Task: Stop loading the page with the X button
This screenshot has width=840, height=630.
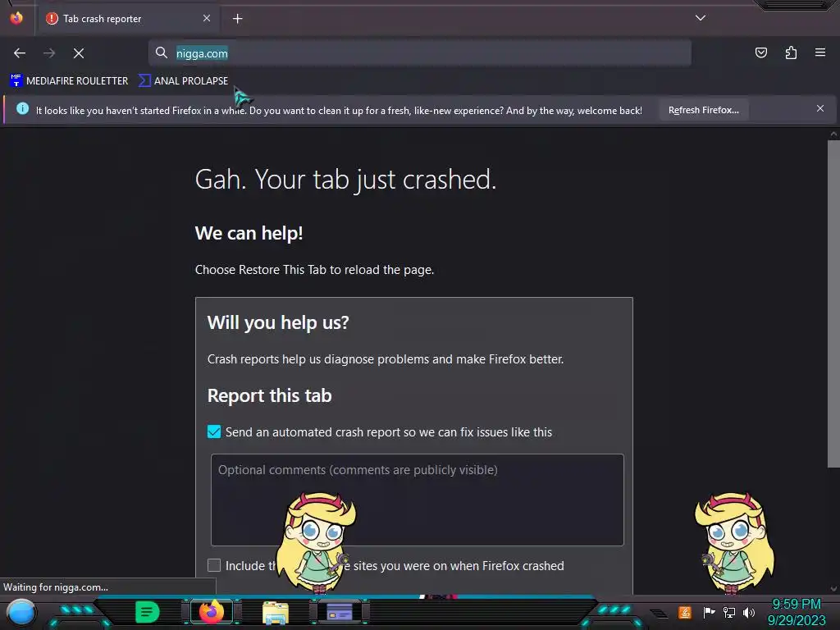Action: pos(79,53)
